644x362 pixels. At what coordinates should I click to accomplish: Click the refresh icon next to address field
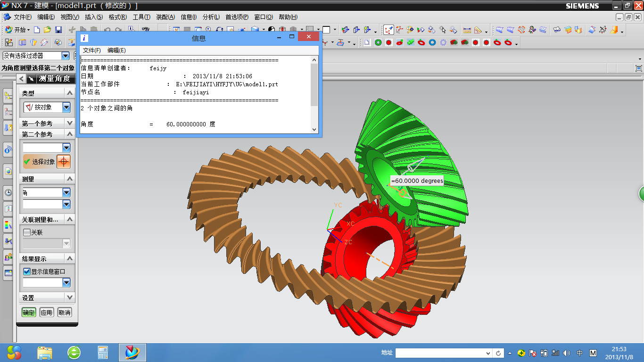[499, 353]
